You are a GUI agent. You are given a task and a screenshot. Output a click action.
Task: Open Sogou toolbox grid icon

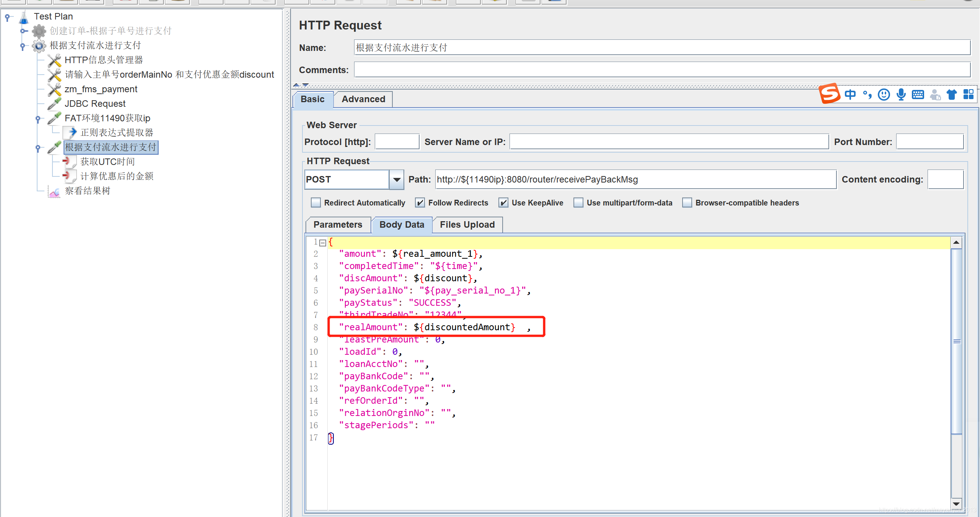(969, 94)
